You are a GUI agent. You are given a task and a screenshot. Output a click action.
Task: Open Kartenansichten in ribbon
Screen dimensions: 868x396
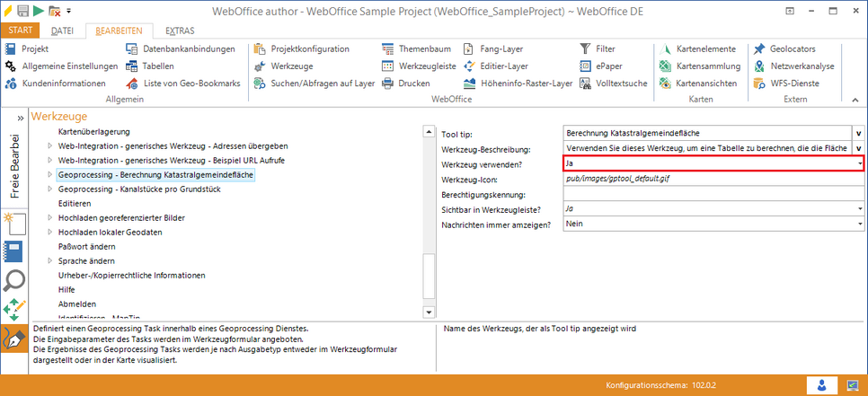tap(698, 84)
